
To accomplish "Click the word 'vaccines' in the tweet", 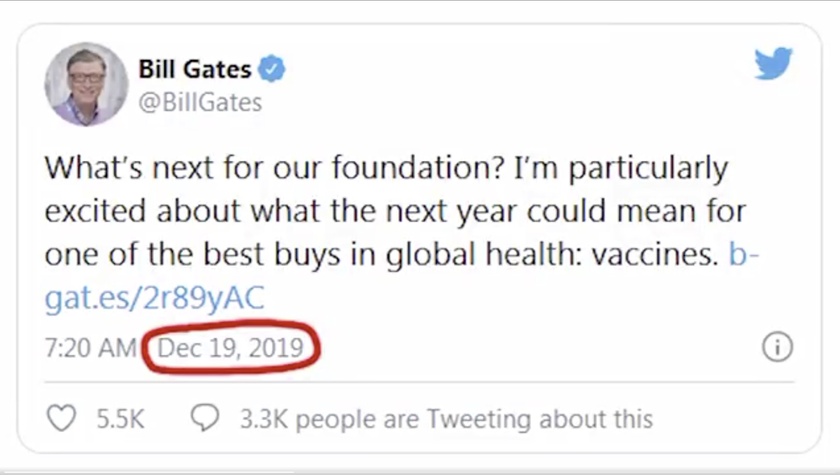I will [654, 254].
